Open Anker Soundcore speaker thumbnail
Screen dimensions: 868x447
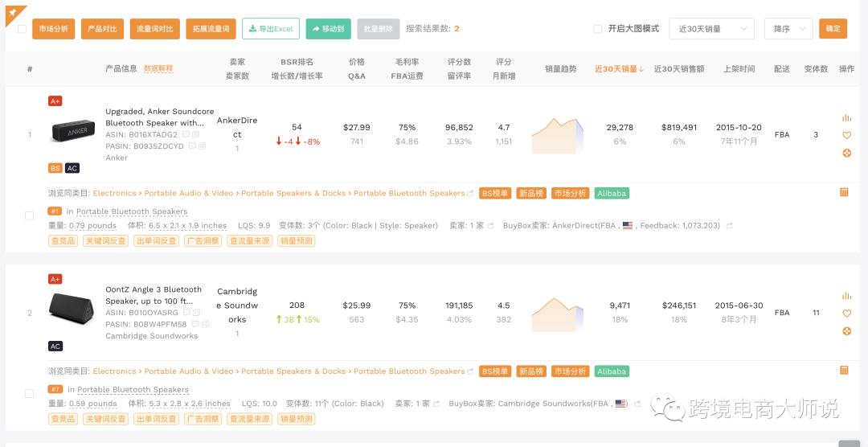(73, 131)
